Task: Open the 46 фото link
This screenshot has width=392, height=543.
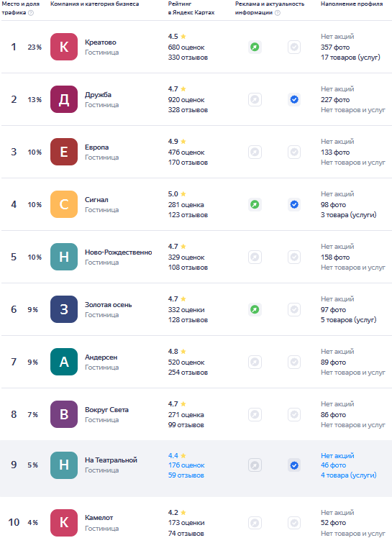Action: pos(333,465)
